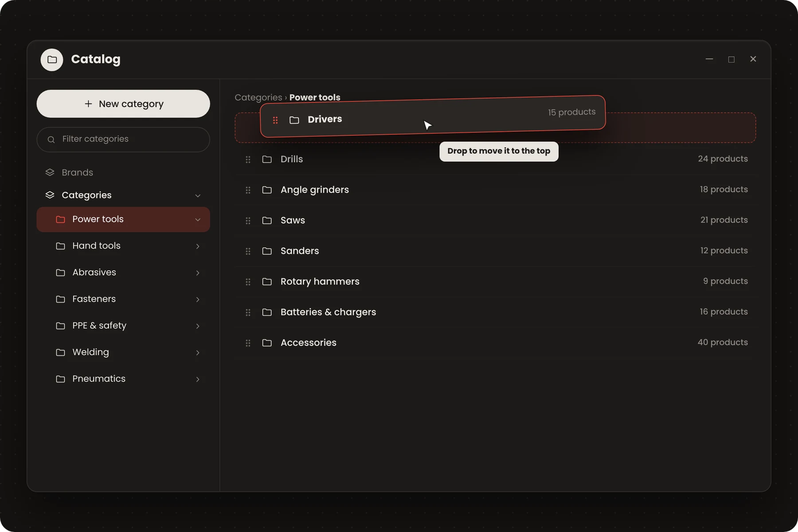Select the Hand tools category
This screenshot has width=798, height=532.
click(123, 246)
